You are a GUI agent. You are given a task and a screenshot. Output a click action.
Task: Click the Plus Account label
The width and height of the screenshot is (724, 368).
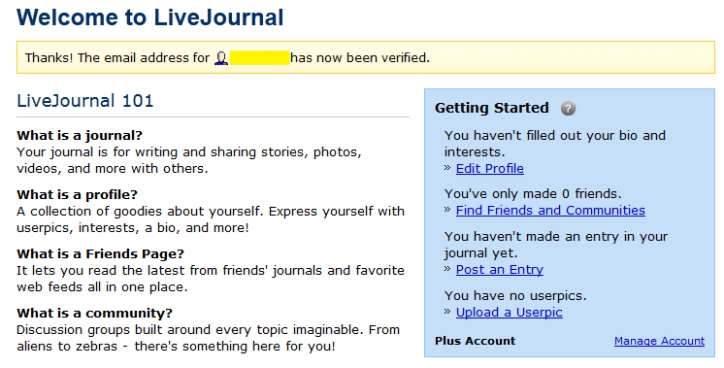(475, 341)
